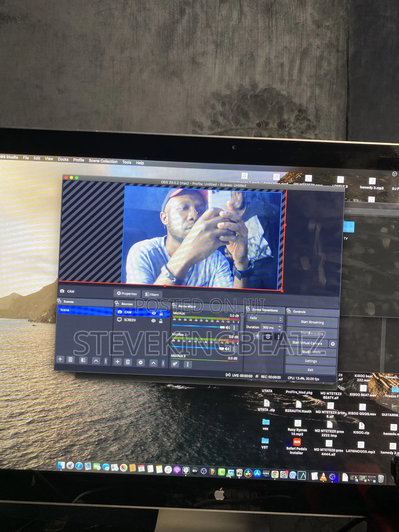Image resolution: width=399 pixels, height=532 pixels.
Task: Open source Filters button
Action: coord(152,294)
